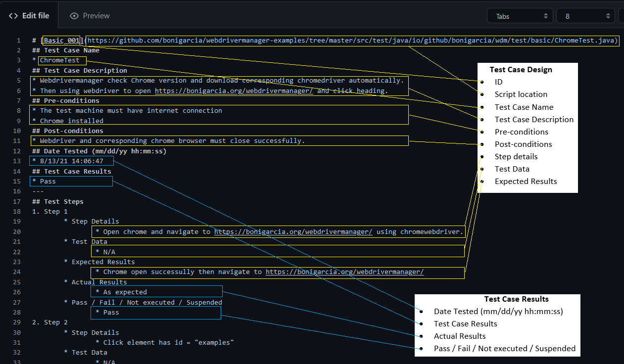Click 'Webdrivermanager check Chrome version' on line 5
Image resolution: width=624 pixels, height=364 pixels.
(x=113, y=80)
